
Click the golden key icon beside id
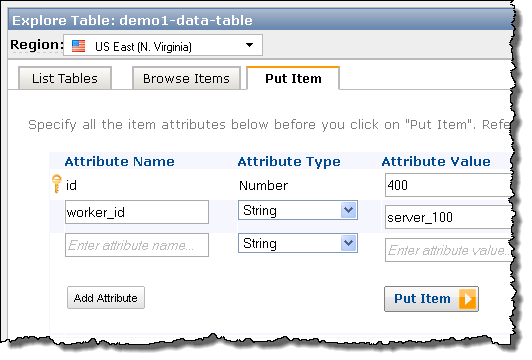point(56,184)
